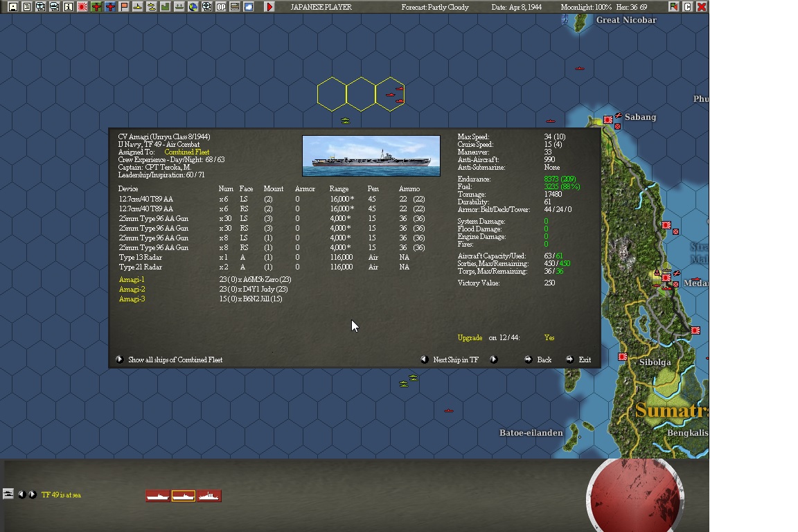Select the third ship silhouette in TF 49
Viewport: 798px width, 532px height.
click(x=209, y=495)
